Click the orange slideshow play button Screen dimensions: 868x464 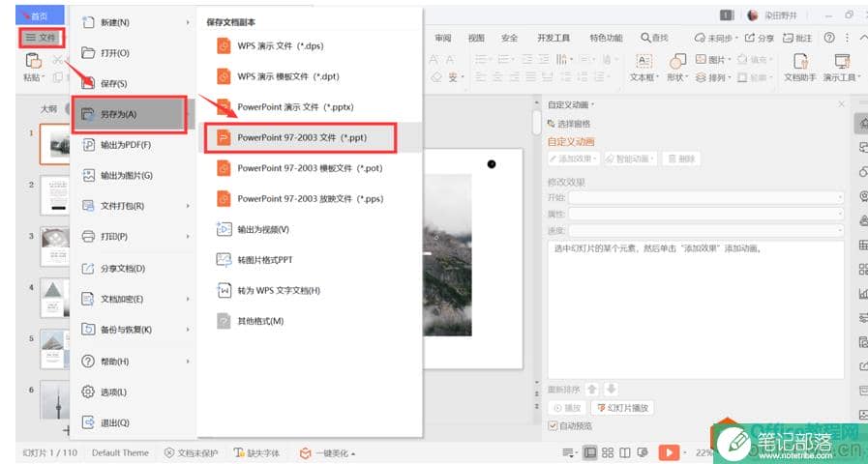[x=669, y=452]
